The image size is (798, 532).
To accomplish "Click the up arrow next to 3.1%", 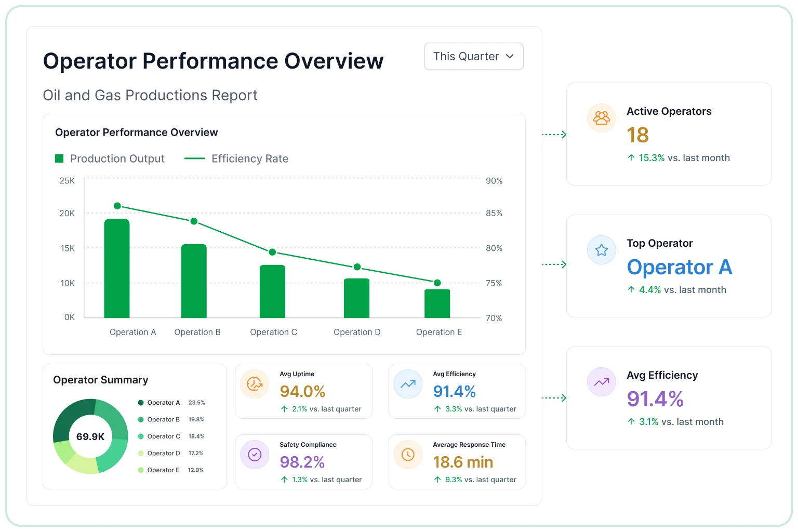I will (x=631, y=422).
